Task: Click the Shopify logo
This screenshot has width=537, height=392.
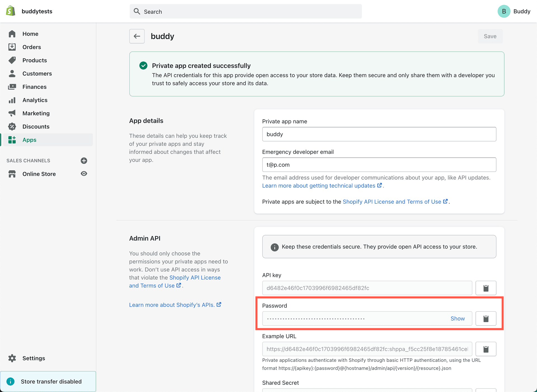Action: coord(11,11)
